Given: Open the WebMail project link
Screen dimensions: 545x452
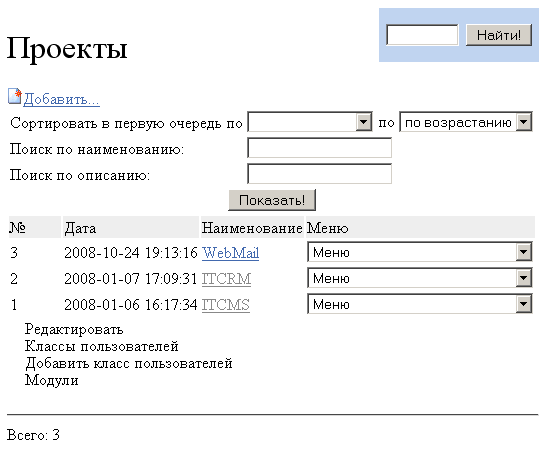Looking at the screenshot, I should [230, 253].
